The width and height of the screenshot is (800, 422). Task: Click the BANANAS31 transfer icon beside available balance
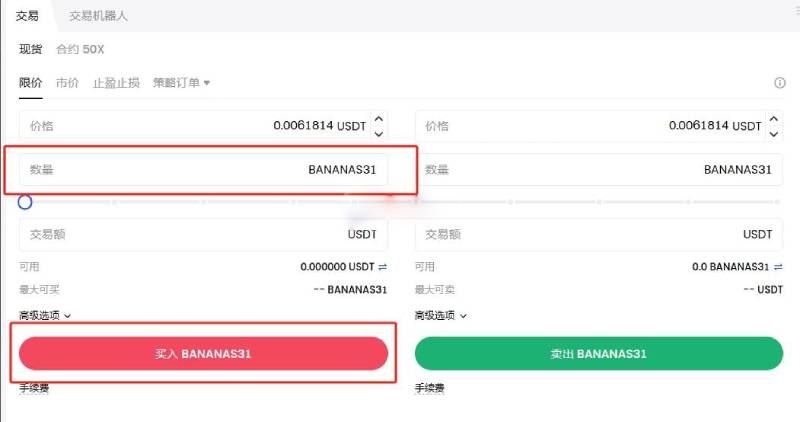(778, 266)
